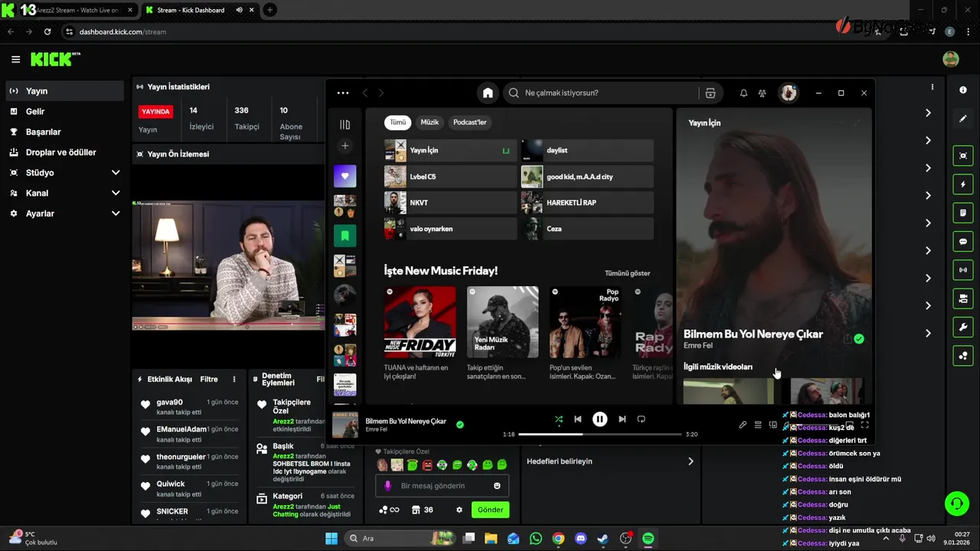Open emoji picker in Kick chat box
This screenshot has width=980, height=551.
(497, 486)
